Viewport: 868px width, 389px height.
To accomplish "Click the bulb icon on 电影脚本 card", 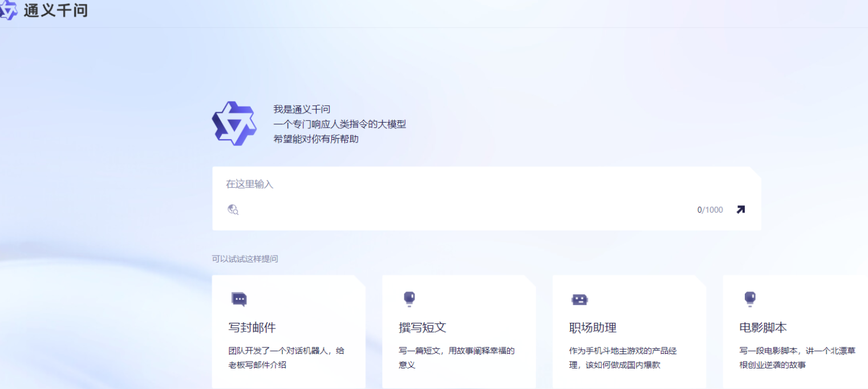I will [x=750, y=298].
